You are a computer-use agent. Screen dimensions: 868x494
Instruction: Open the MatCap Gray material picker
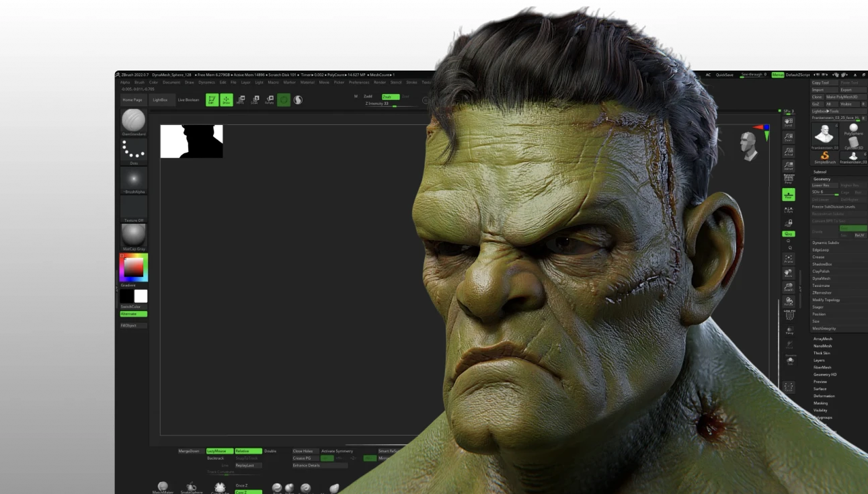click(133, 235)
